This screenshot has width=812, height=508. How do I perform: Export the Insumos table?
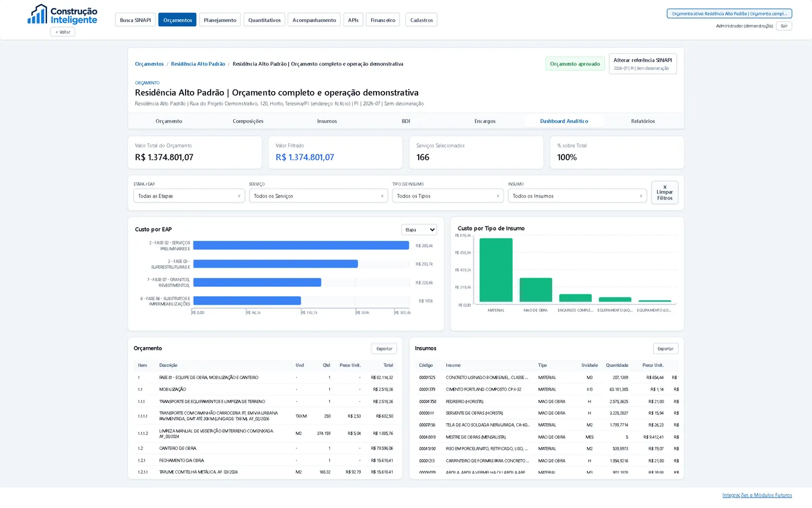pyautogui.click(x=665, y=349)
